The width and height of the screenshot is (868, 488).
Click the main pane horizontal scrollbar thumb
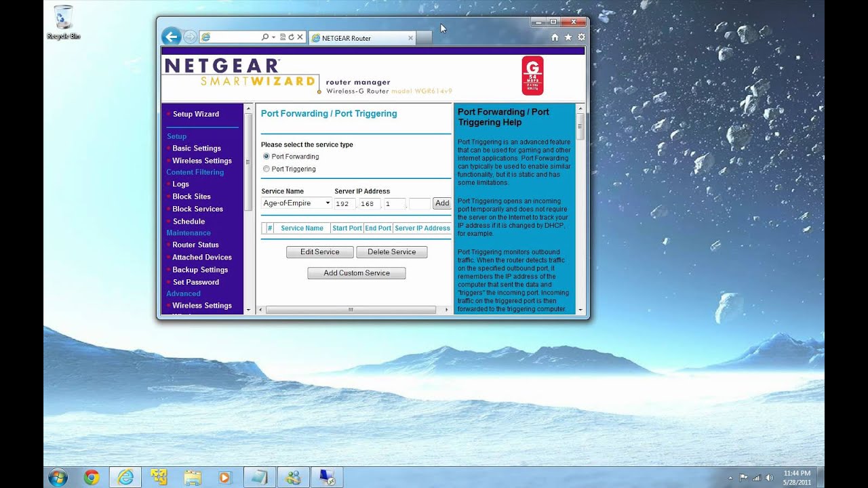tap(351, 310)
